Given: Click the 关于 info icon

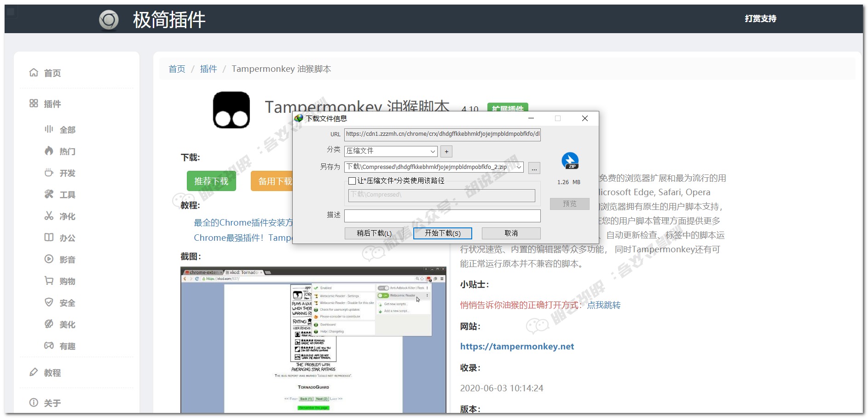Looking at the screenshot, I should 34,402.
